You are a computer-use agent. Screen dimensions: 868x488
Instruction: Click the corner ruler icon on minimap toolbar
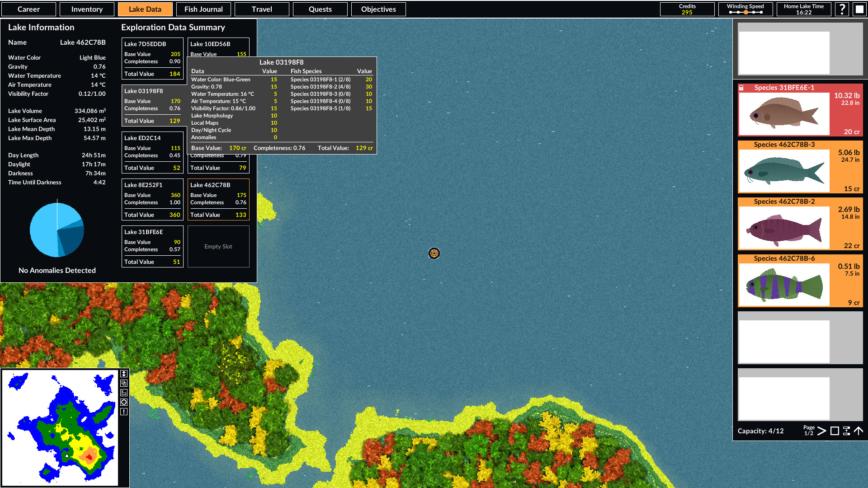124,393
